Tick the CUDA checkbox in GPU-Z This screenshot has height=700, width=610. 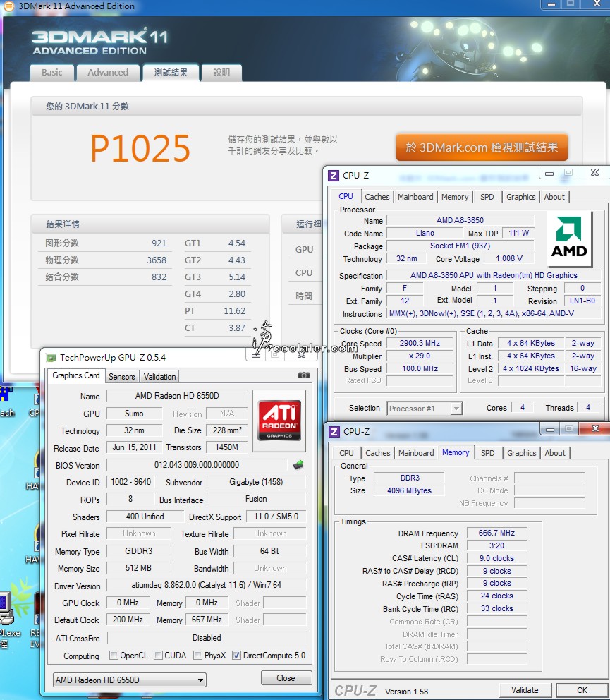[158, 656]
